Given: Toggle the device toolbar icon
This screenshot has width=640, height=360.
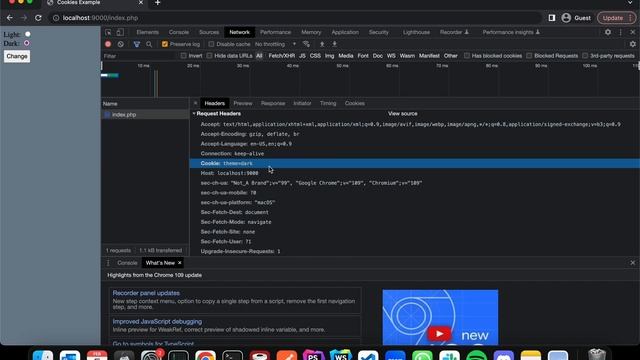Looking at the screenshot, I should 120,32.
